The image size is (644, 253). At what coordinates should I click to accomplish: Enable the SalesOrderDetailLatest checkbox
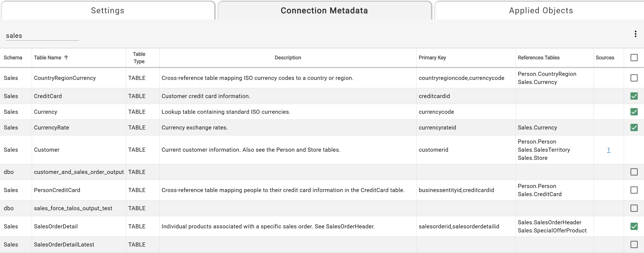tap(634, 244)
